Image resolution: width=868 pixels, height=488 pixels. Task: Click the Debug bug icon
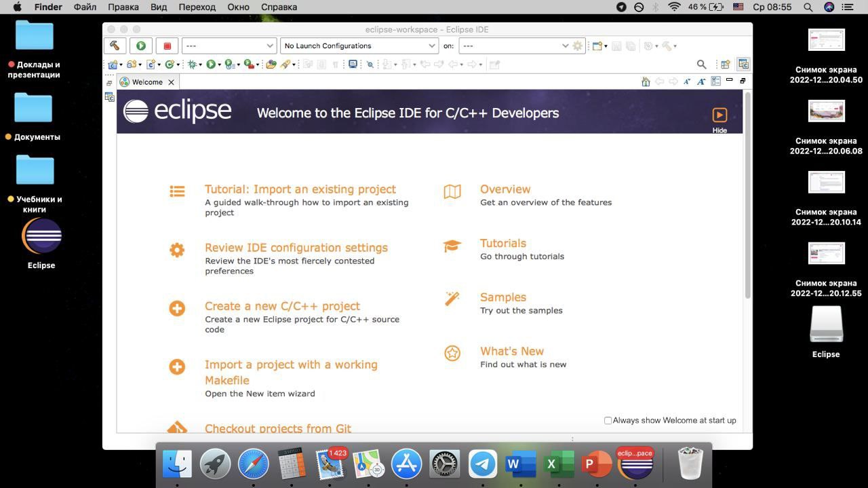pos(193,64)
